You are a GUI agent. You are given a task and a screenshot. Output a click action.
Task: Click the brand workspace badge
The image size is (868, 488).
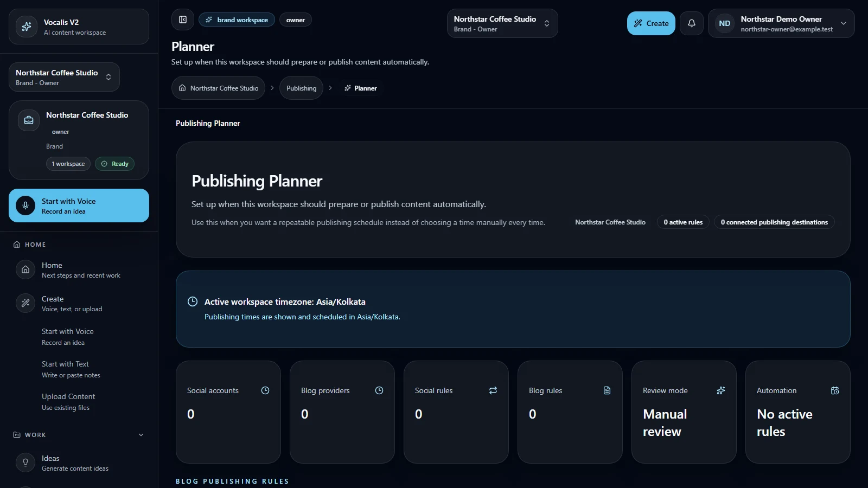(x=237, y=20)
